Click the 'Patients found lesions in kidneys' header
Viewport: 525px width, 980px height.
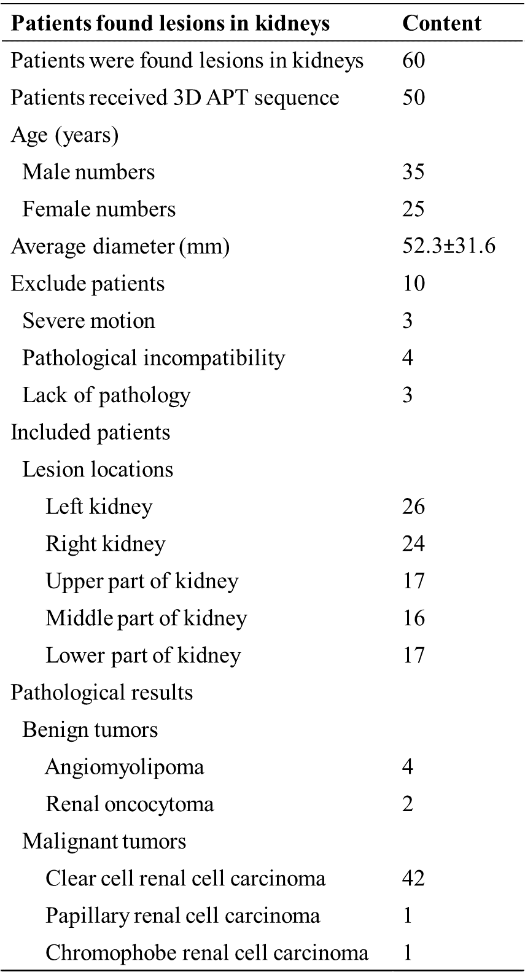pyautogui.click(x=170, y=23)
